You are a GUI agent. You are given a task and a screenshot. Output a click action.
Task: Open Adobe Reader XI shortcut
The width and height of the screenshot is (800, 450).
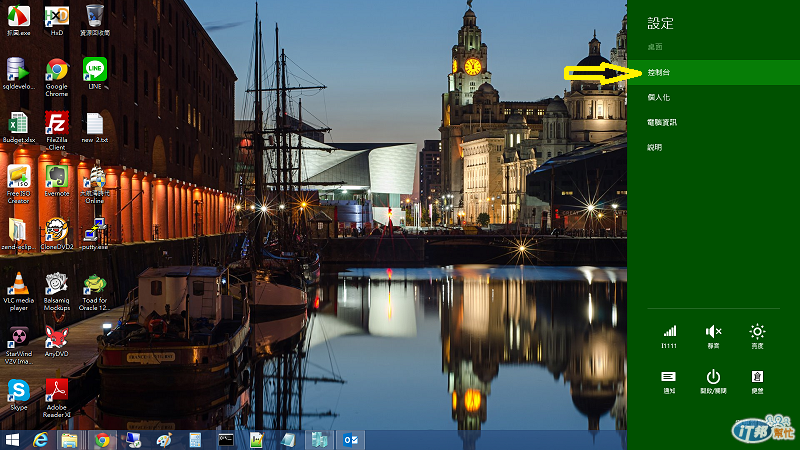click(x=57, y=391)
